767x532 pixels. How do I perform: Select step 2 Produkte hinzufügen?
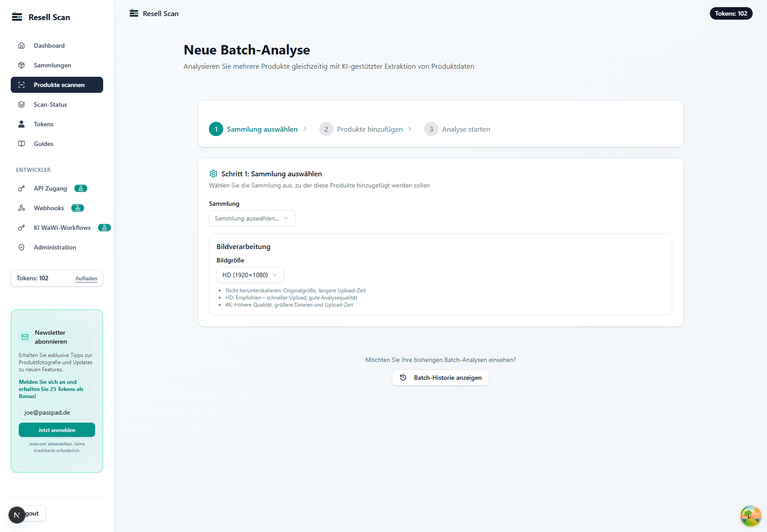(x=369, y=129)
